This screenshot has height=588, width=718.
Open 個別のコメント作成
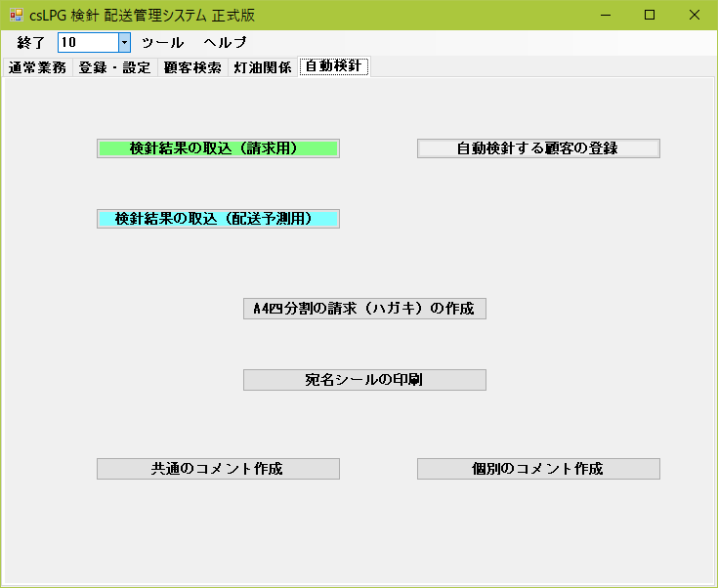[x=538, y=469]
